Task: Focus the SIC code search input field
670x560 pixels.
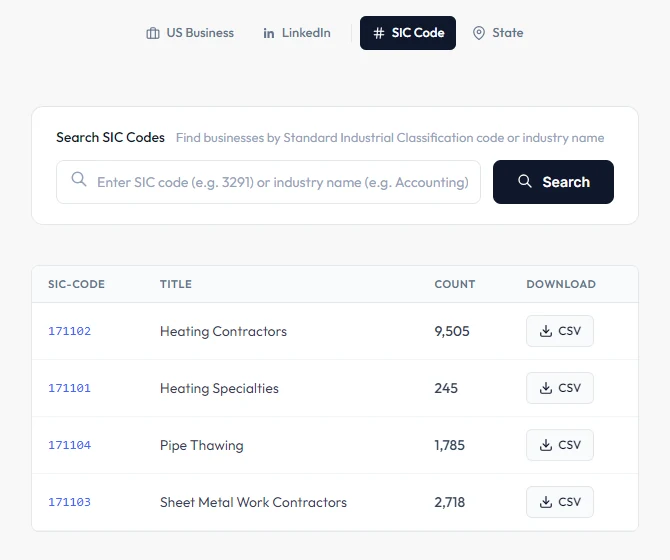Action: [268, 182]
